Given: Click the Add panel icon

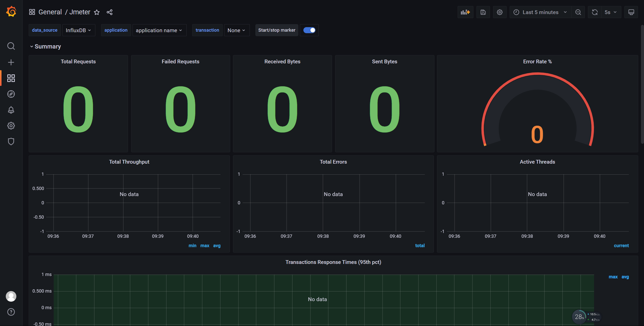Looking at the screenshot, I should tap(465, 12).
